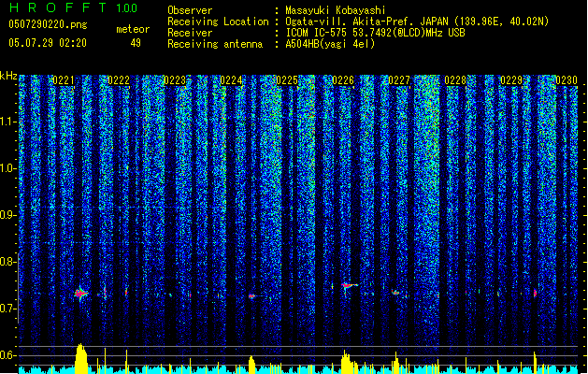Click the Receiver label
This screenshot has width=588, height=374.
(190, 33)
